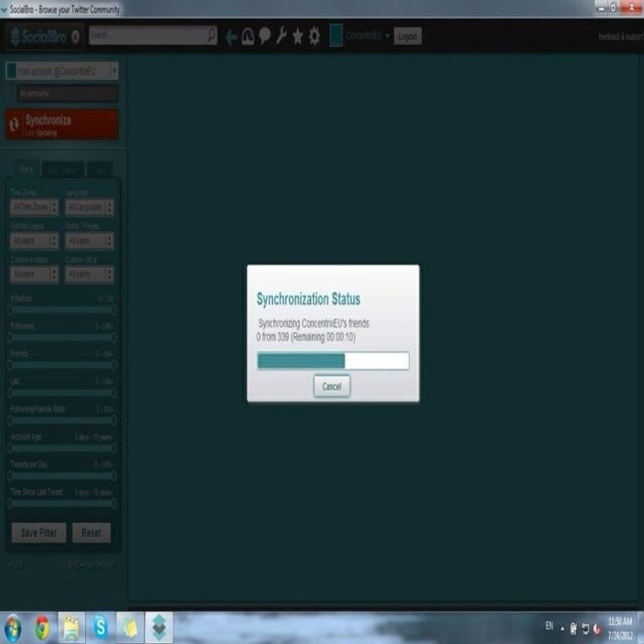Click the Followers range slider track
The width and height of the screenshot is (644, 644).
point(62,337)
